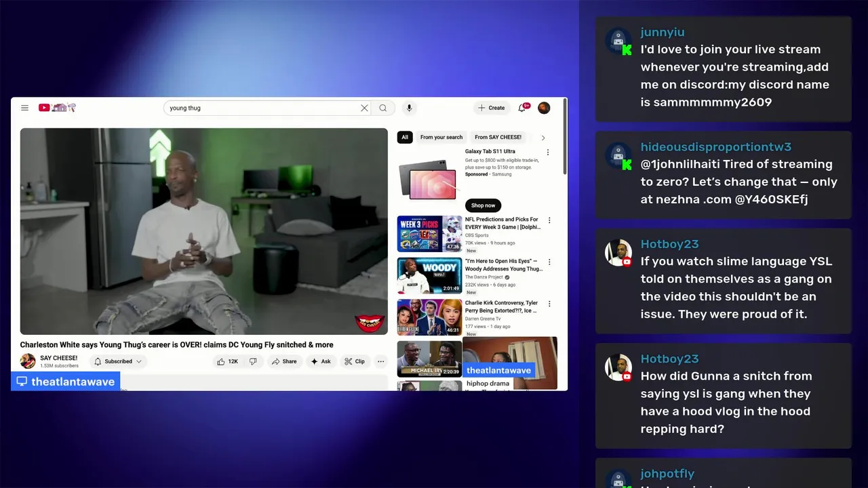
Task: Click theatlantawave label with monitor icon
Action: coord(66,382)
